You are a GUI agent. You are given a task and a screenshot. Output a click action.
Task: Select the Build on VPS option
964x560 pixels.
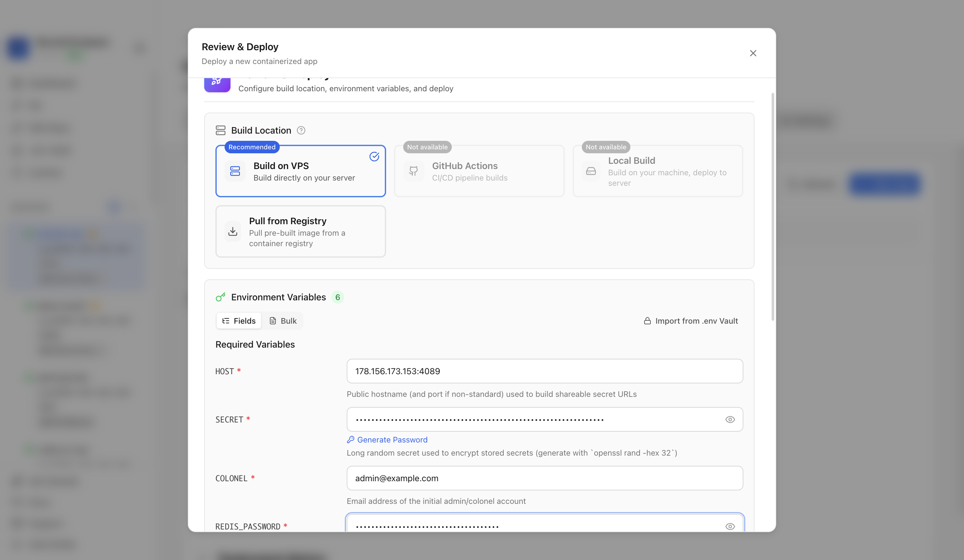[301, 171]
